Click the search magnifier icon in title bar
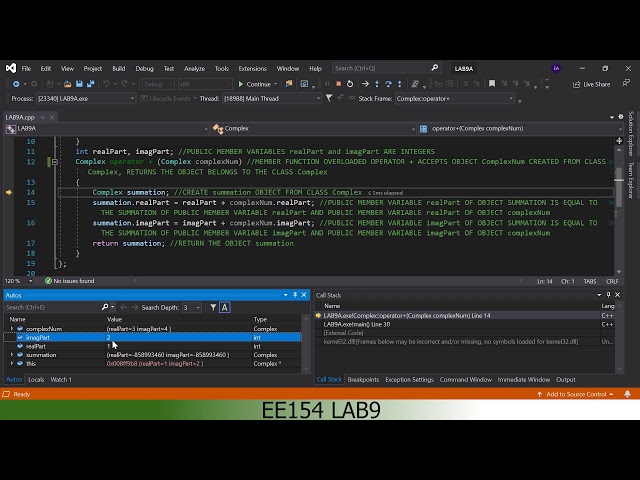640x480 pixels. pyautogui.click(x=435, y=68)
